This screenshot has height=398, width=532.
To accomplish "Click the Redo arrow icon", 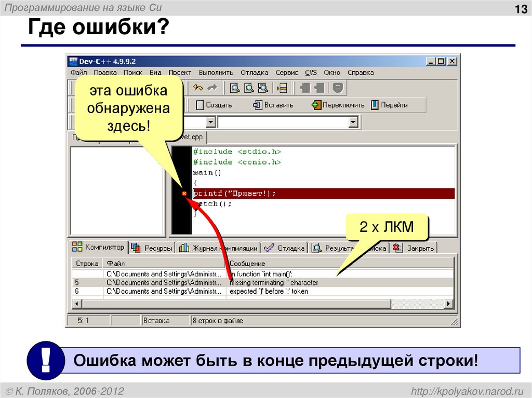I will pyautogui.click(x=212, y=88).
